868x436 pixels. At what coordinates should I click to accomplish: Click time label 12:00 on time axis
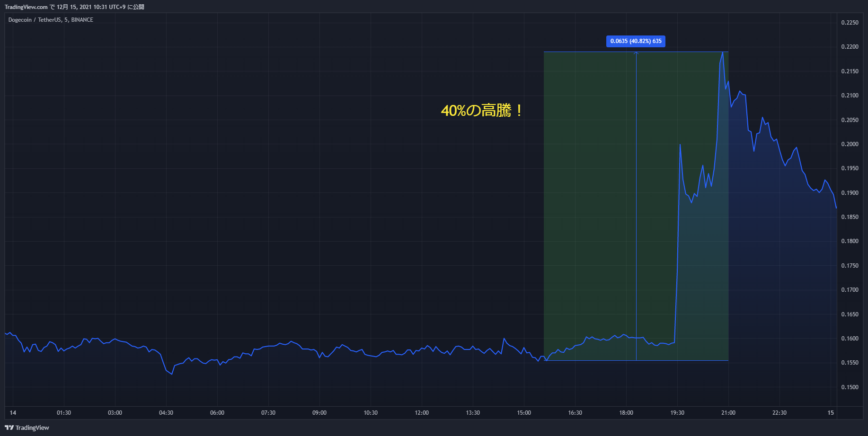tap(422, 413)
